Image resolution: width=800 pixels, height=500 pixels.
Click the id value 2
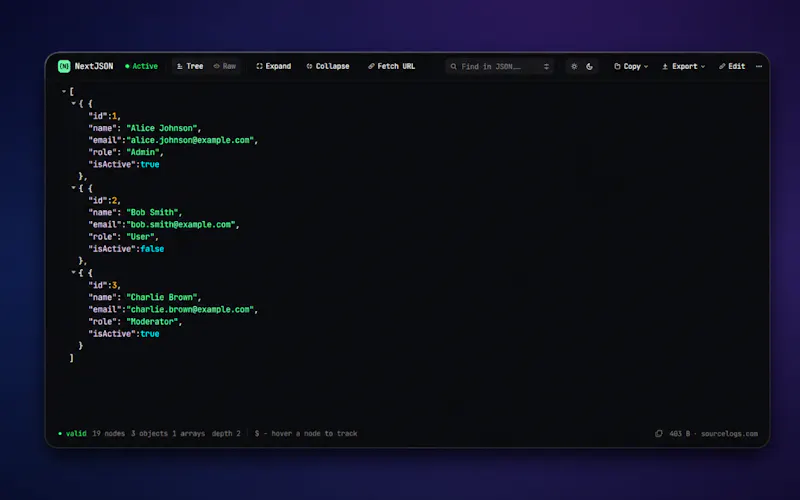tap(115, 201)
